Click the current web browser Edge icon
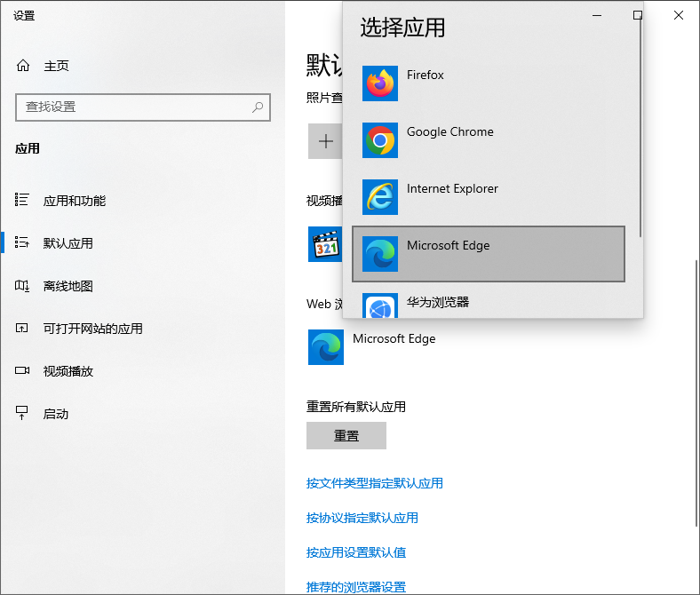 coord(326,347)
